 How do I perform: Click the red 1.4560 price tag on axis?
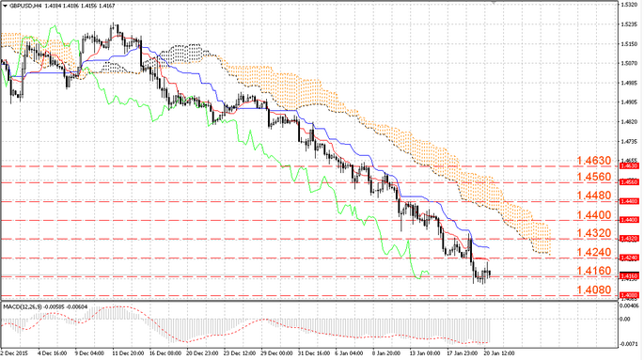(629, 181)
